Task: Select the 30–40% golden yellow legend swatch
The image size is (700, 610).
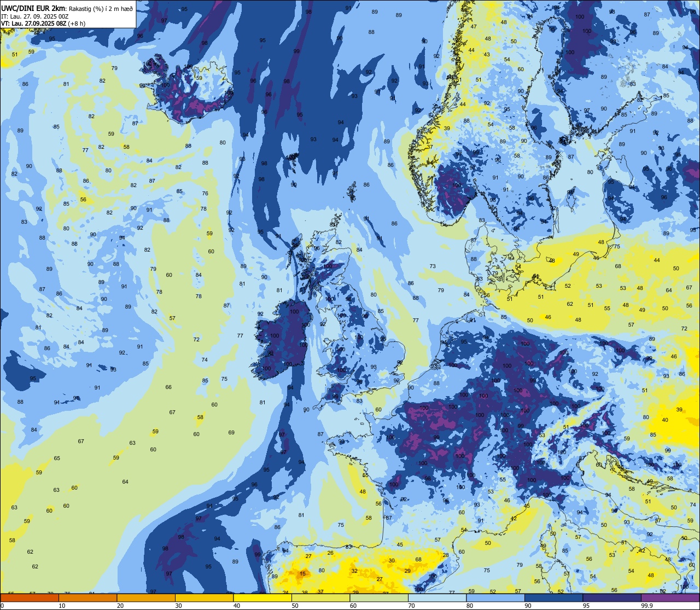Action: tap(204, 597)
